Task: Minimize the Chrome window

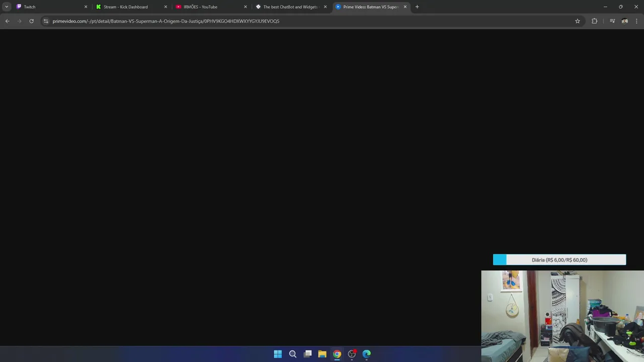Action: (605, 7)
